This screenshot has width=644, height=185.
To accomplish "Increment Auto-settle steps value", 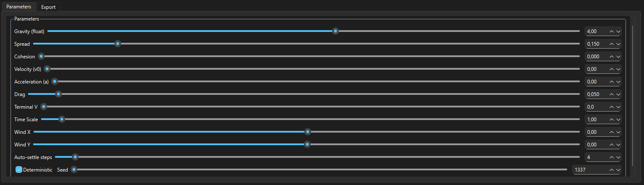I will pyautogui.click(x=612, y=157).
